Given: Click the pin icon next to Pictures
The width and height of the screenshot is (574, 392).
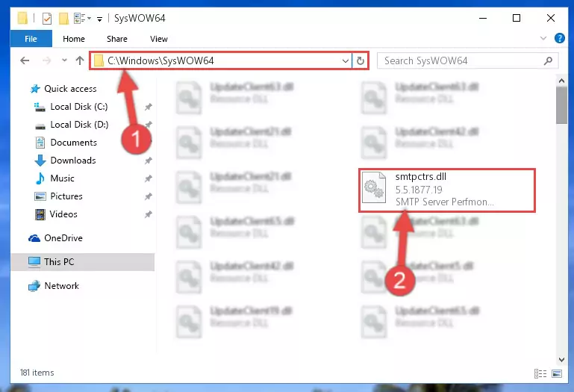Looking at the screenshot, I should (149, 196).
